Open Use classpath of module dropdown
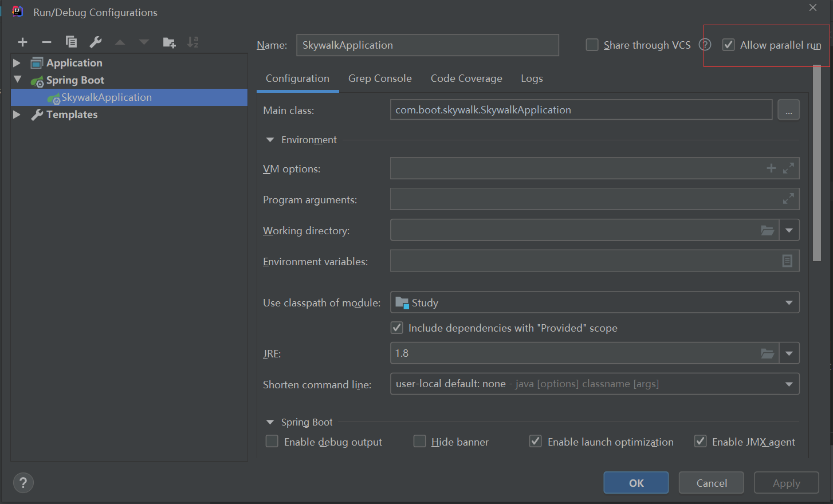The image size is (833, 504). (789, 302)
